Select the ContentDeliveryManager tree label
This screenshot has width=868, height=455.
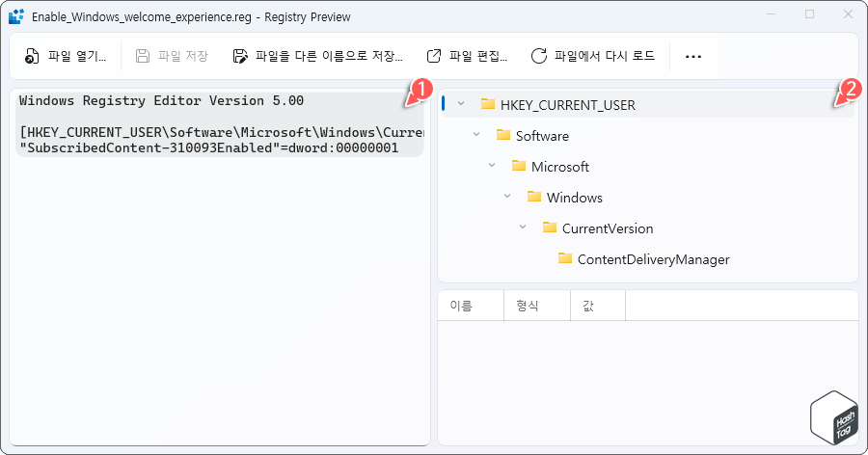click(x=654, y=259)
